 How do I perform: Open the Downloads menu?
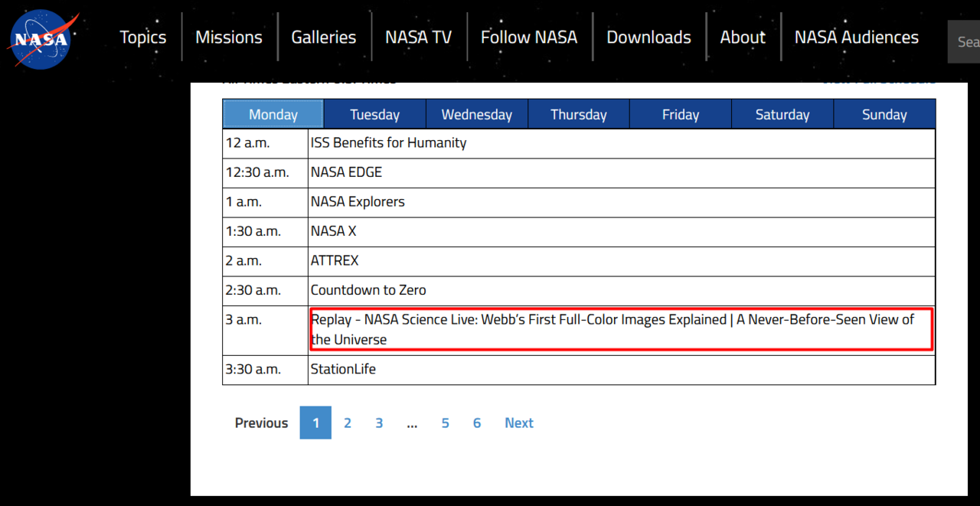(648, 37)
